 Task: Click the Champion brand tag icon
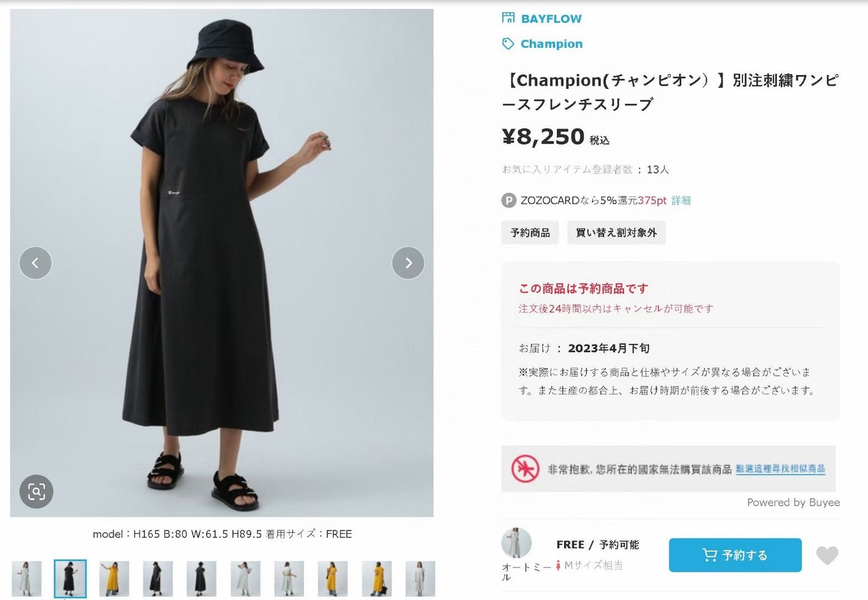508,44
